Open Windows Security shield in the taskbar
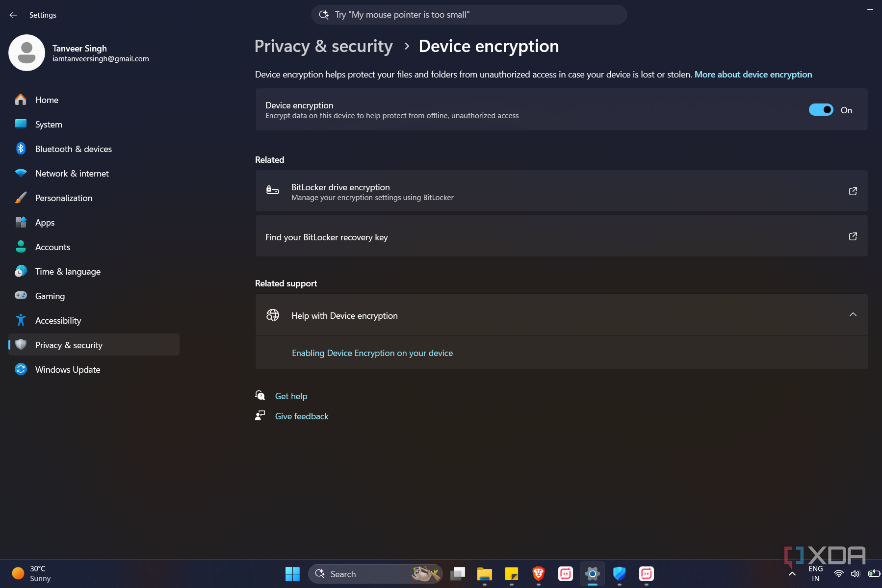 [x=619, y=574]
